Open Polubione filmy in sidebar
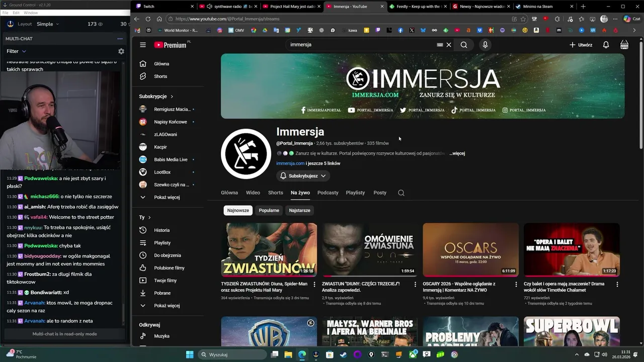The height and width of the screenshot is (362, 644). (x=169, y=268)
